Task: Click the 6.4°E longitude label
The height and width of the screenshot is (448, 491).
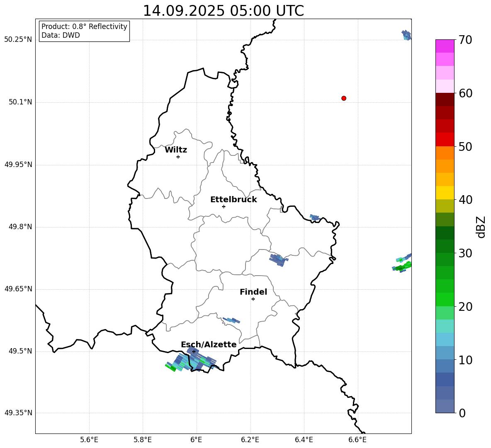Action: (x=304, y=440)
